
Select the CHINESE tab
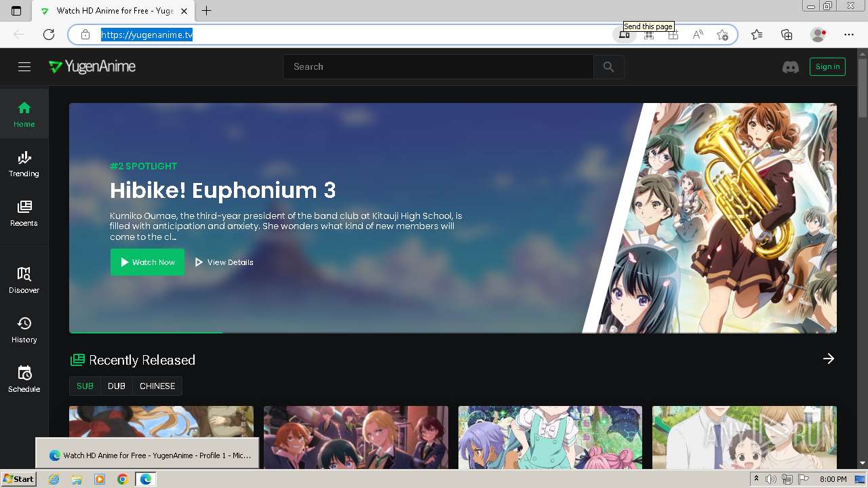coord(157,386)
